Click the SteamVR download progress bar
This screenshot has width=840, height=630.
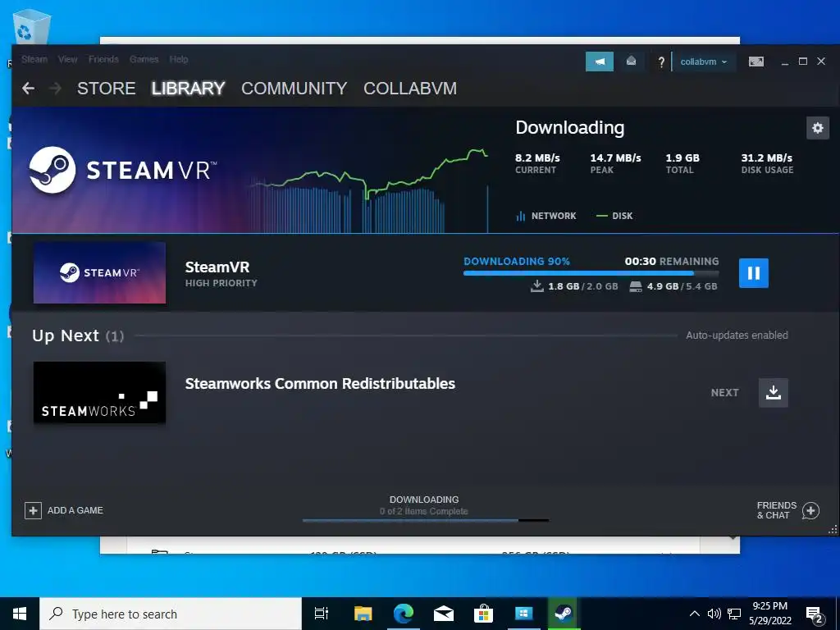point(591,273)
